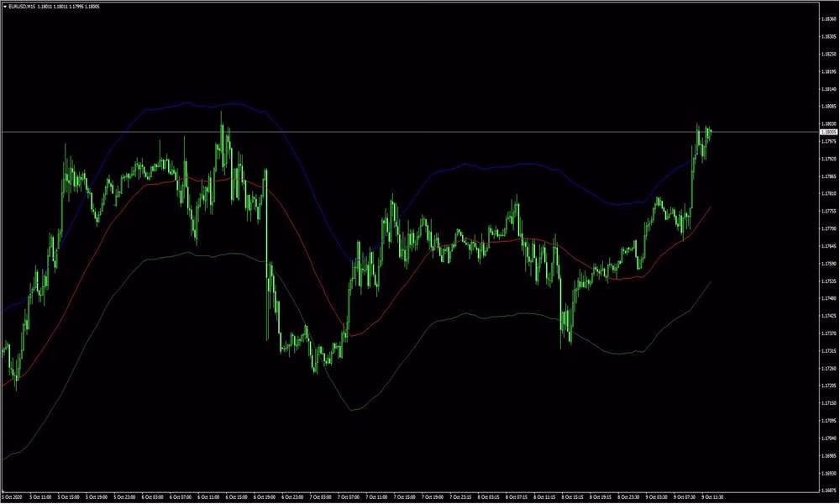The image size is (840, 504).
Task: Click the '5 Oct 11:00' time label
Action: [40, 497]
